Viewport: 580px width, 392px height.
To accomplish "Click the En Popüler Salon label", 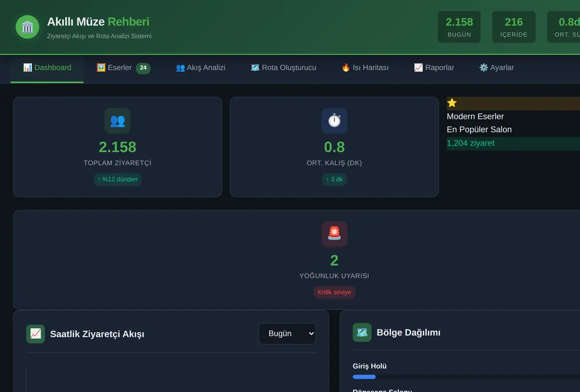I will [479, 130].
